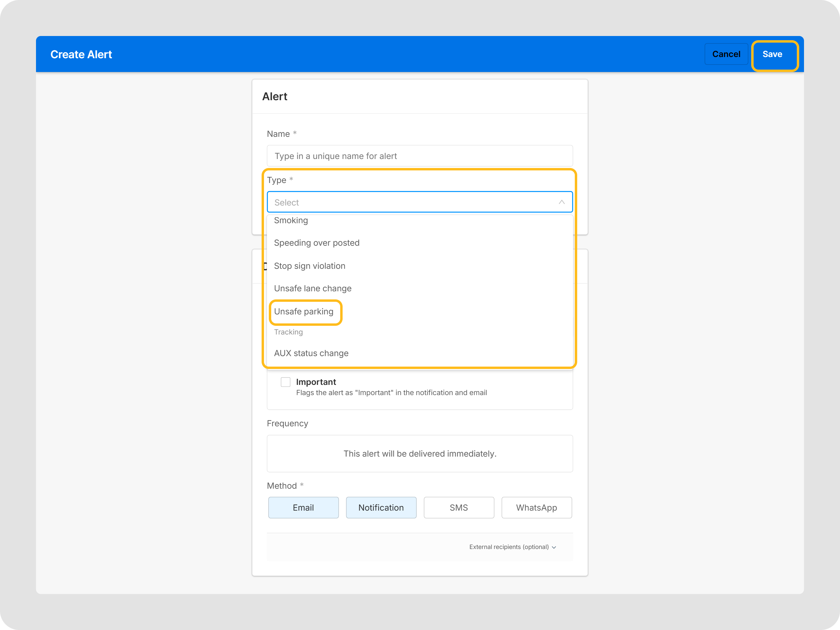Pick AUX status change option
The height and width of the screenshot is (630, 840).
click(x=311, y=353)
